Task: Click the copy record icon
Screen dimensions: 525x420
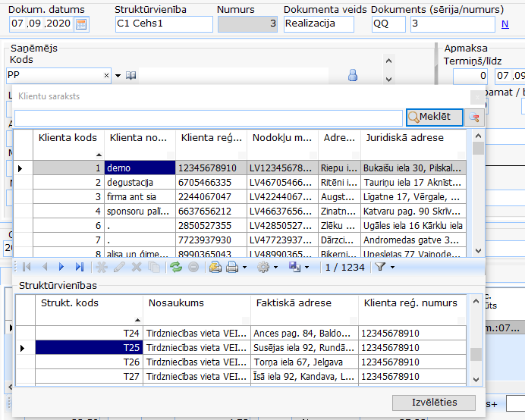Action: (154, 267)
